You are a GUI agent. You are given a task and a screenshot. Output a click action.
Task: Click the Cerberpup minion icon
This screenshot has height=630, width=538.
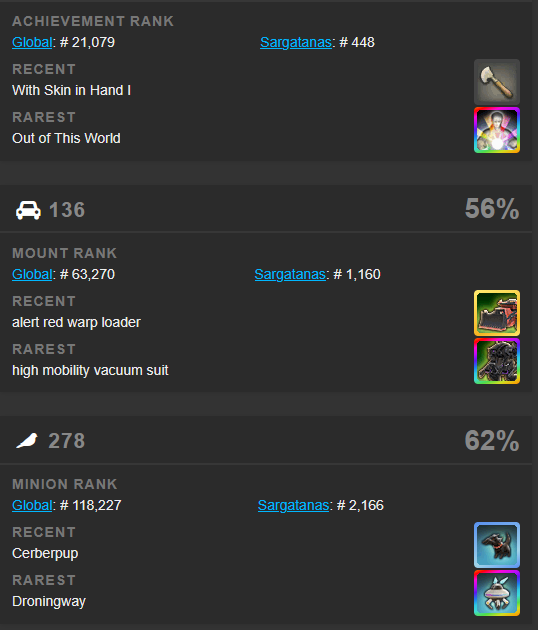click(497, 545)
